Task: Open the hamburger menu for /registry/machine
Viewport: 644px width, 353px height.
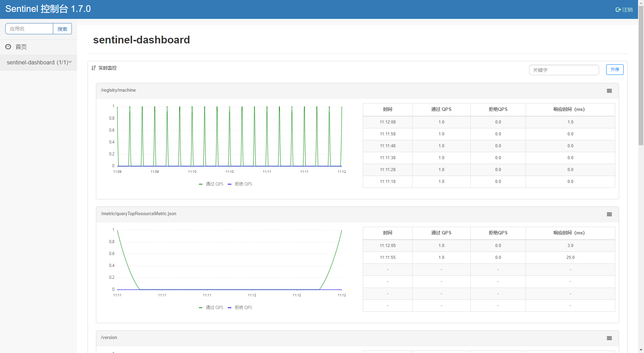Action: coord(609,91)
